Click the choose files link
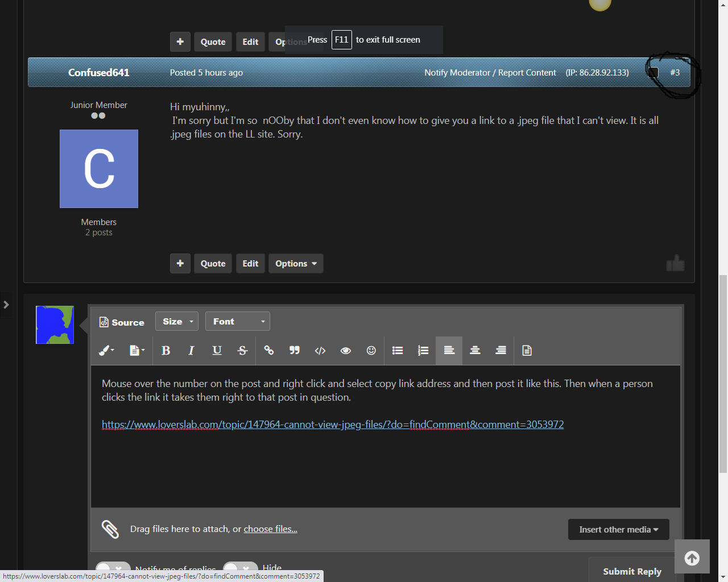 (270, 529)
